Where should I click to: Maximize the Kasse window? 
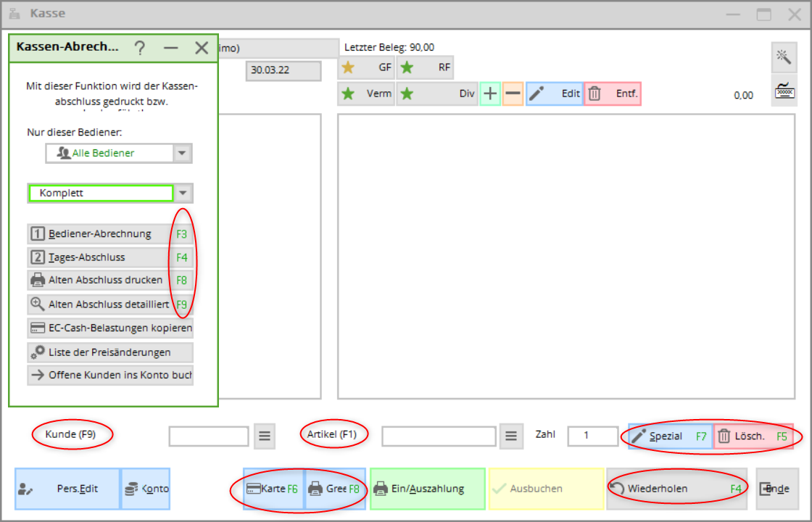click(764, 14)
